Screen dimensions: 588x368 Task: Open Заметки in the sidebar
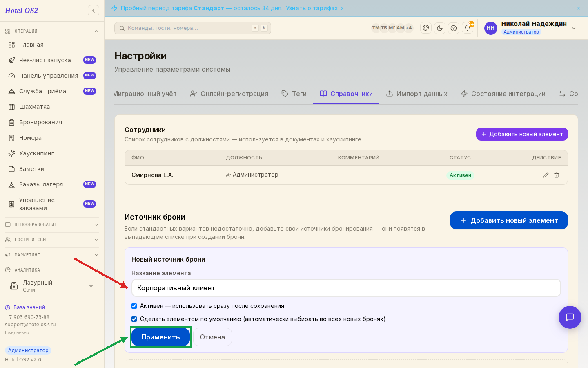52,169
